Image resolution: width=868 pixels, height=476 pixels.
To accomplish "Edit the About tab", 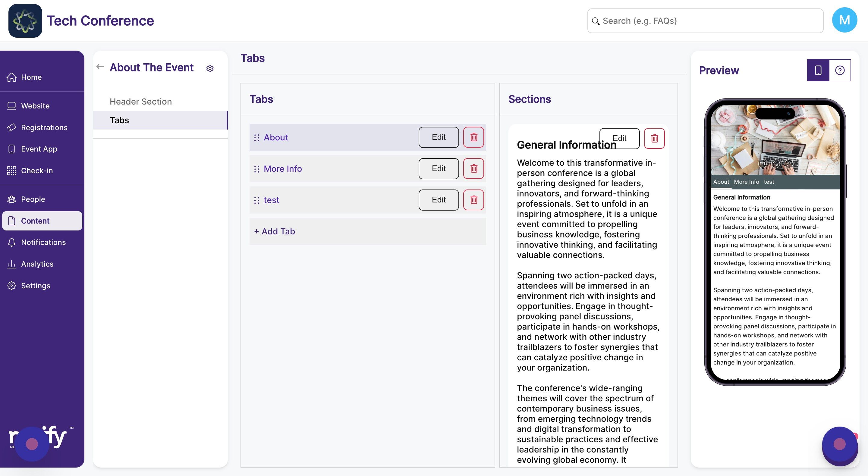I will (x=439, y=137).
